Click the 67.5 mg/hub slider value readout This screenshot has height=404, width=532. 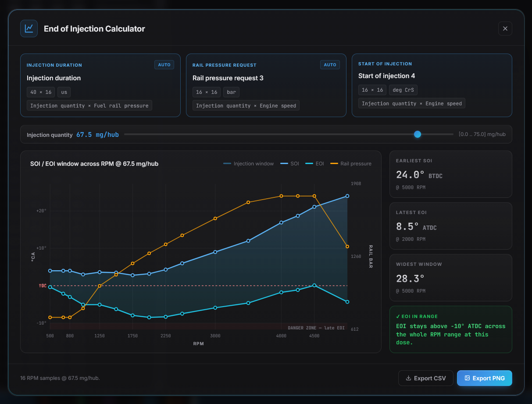(x=97, y=135)
